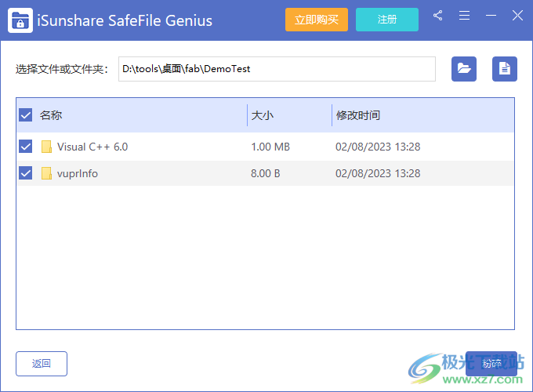Sort by the 大小 column header
Screen dimensions: 533x392
click(263, 115)
